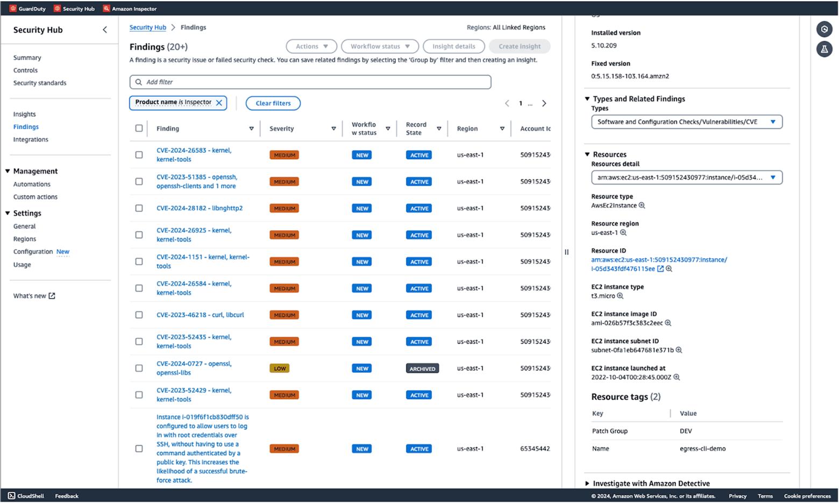The image size is (839, 504).
Task: Click the Clear filters button
Action: pyautogui.click(x=273, y=103)
